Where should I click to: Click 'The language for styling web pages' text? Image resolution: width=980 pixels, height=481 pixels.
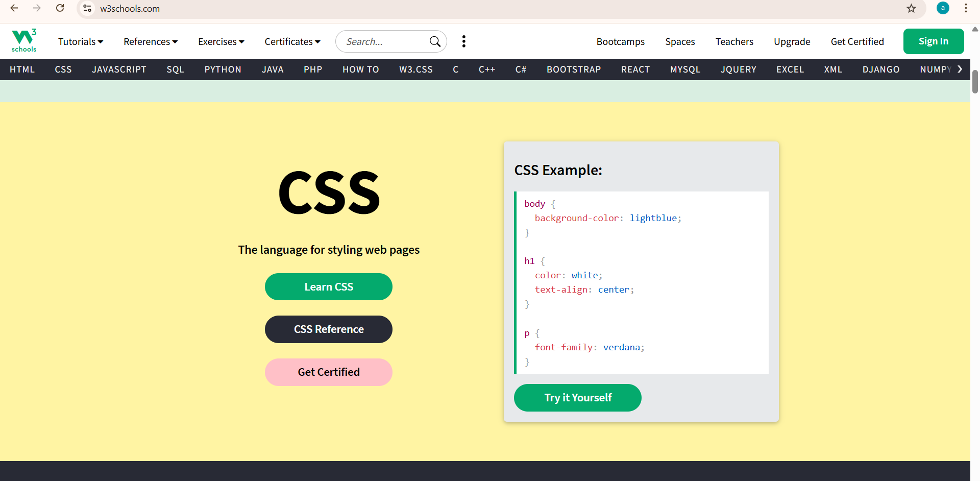tap(329, 250)
